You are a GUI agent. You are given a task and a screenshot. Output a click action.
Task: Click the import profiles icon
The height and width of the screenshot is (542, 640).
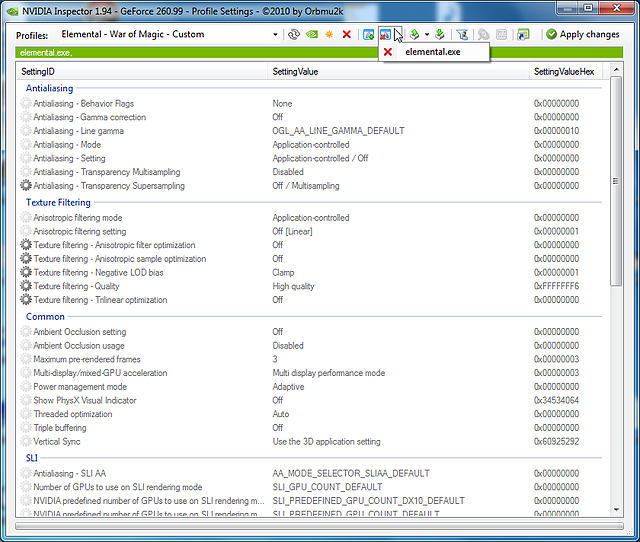point(440,35)
